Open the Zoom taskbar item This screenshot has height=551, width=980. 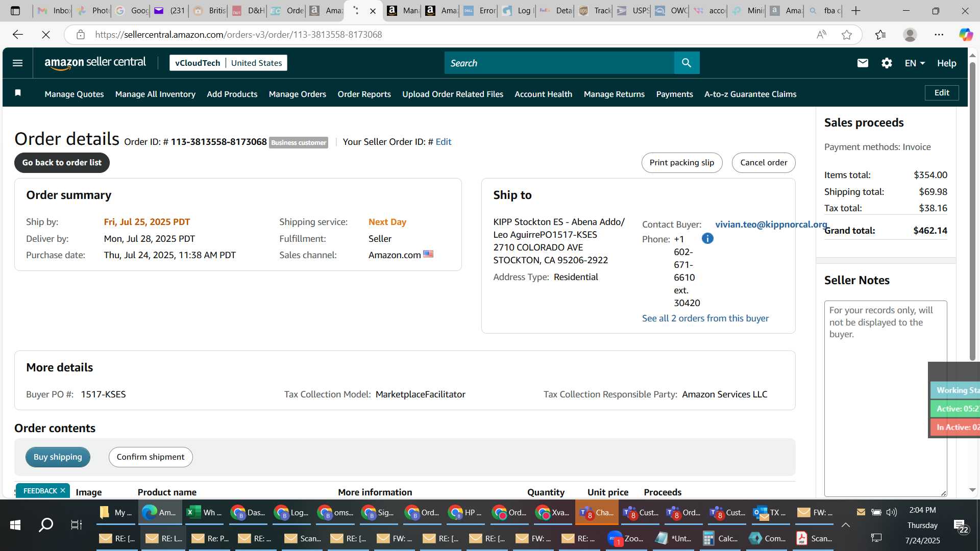click(x=626, y=538)
